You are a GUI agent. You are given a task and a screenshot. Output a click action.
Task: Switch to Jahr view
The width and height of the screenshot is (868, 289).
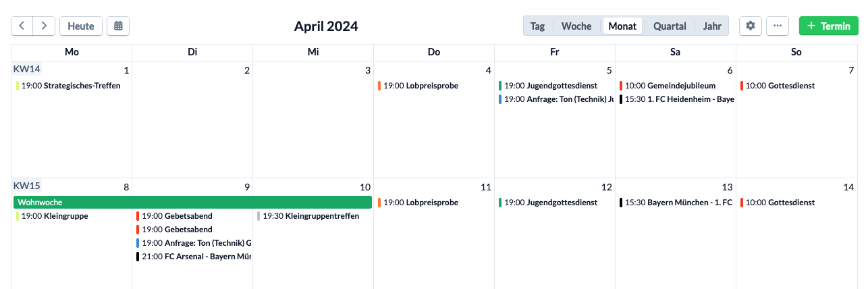pos(712,26)
